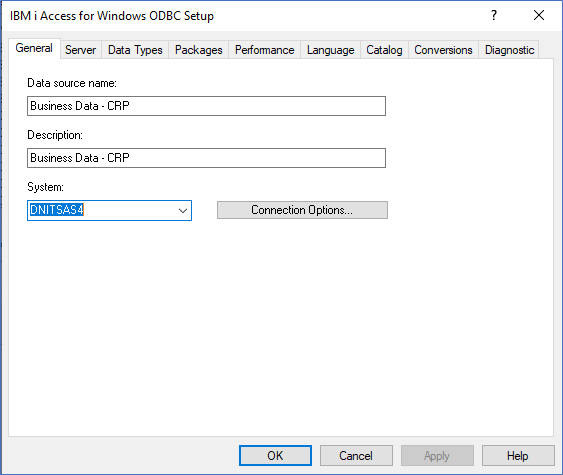This screenshot has width=563, height=475.
Task: Open the Server tab
Action: click(80, 50)
